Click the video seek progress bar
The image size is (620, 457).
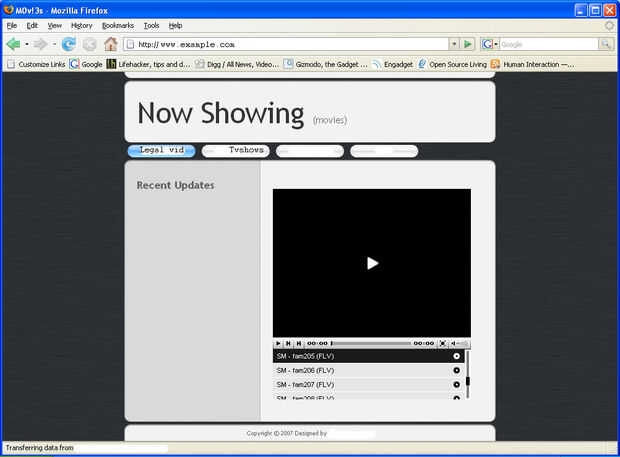(371, 344)
